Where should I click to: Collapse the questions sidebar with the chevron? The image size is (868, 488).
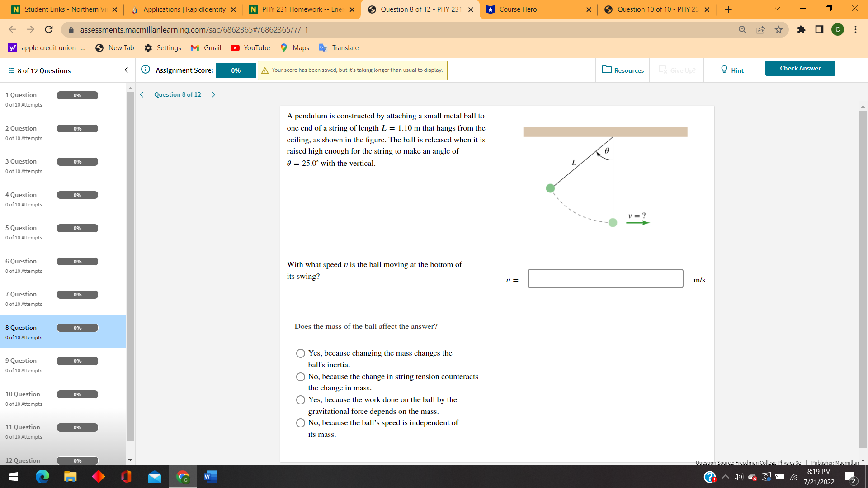click(x=126, y=70)
